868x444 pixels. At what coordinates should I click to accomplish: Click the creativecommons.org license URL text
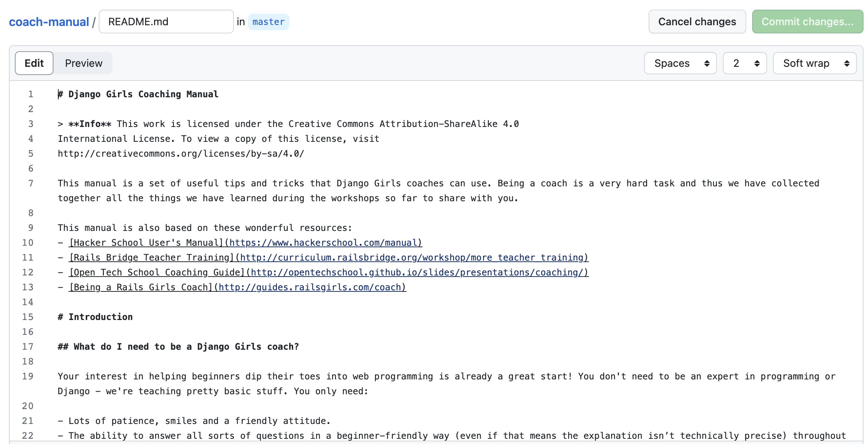tap(181, 154)
